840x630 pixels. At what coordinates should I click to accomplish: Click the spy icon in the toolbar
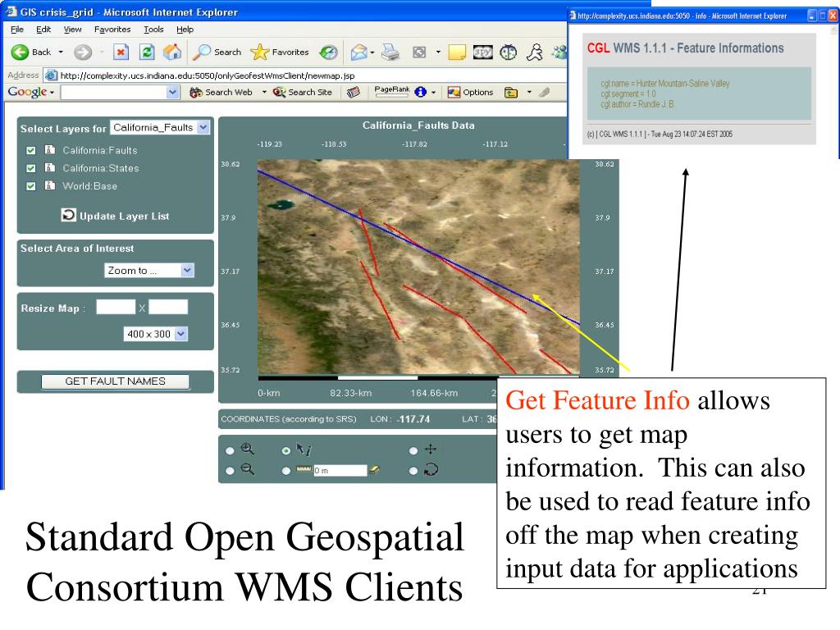pyautogui.click(x=482, y=52)
